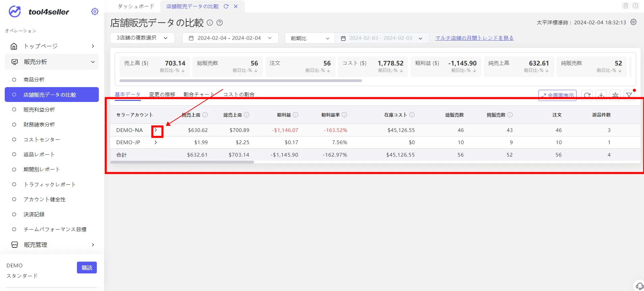Click the tool4seller logo
The width and height of the screenshot is (644, 291).
pyautogui.click(x=38, y=11)
